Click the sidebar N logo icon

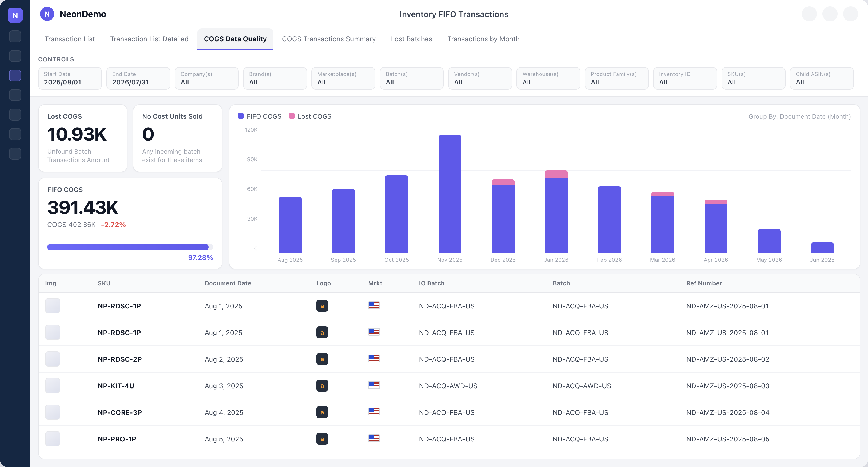(15, 15)
